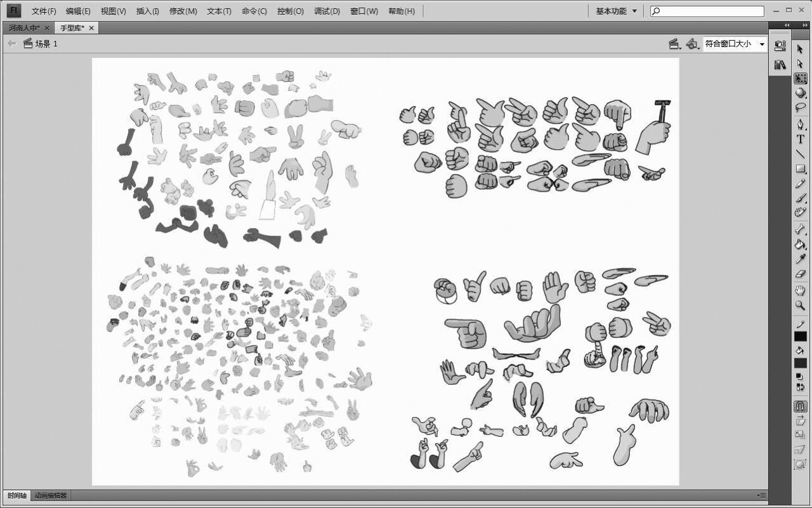
Task: Select the Pen tool
Action: [800, 124]
